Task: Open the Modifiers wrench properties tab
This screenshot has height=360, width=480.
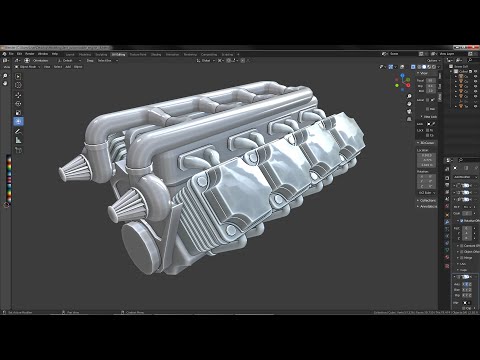Action: (447, 221)
